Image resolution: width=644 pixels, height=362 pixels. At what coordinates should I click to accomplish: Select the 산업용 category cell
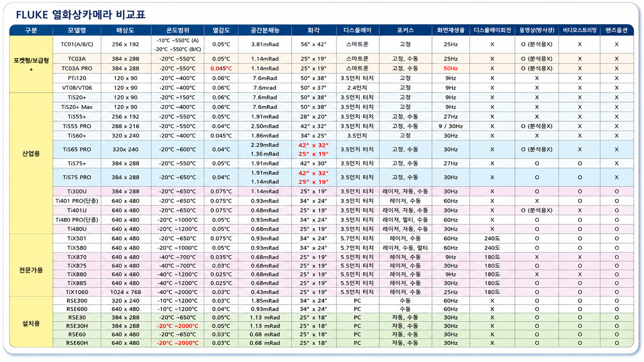[31, 153]
